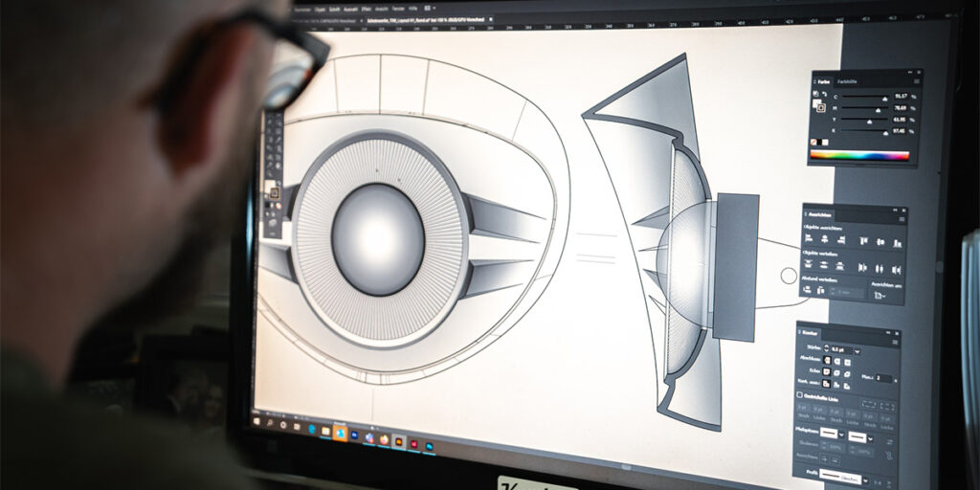The image size is (980, 490).
Task: Click fill/stroke indicator in left tools panel
Action: 274,192
